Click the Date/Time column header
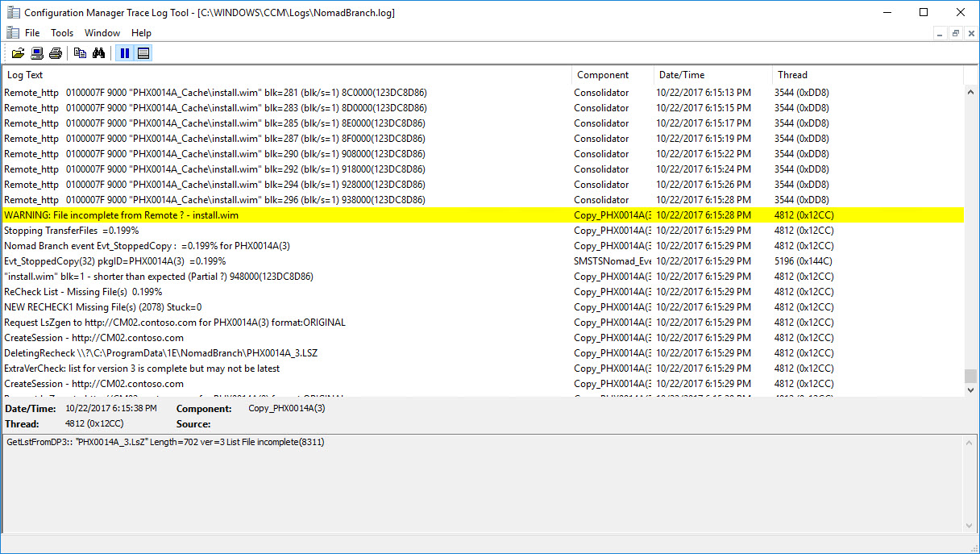The width and height of the screenshot is (980, 554). (x=712, y=75)
